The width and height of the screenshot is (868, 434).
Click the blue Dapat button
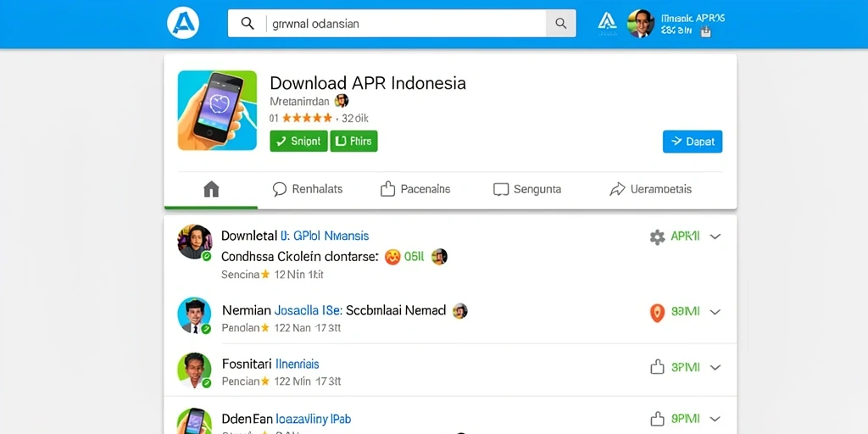693,142
